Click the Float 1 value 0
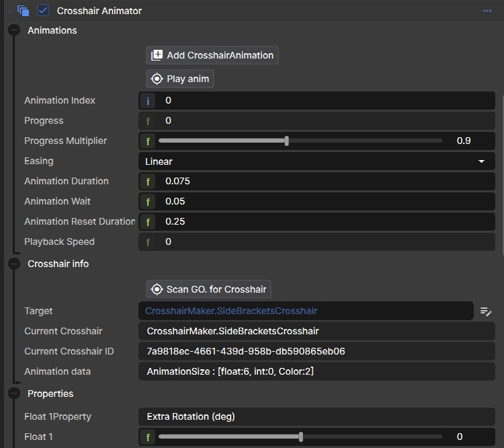 [460, 437]
